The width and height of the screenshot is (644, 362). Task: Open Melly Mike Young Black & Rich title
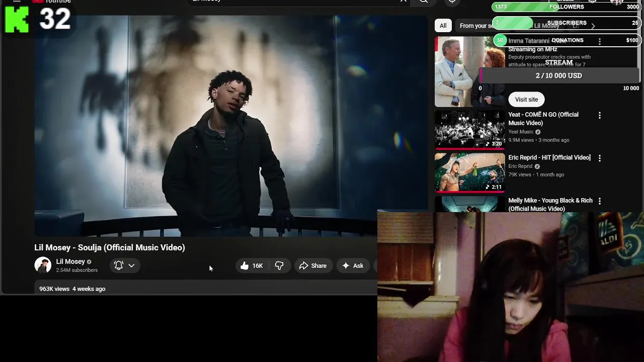pos(550,204)
